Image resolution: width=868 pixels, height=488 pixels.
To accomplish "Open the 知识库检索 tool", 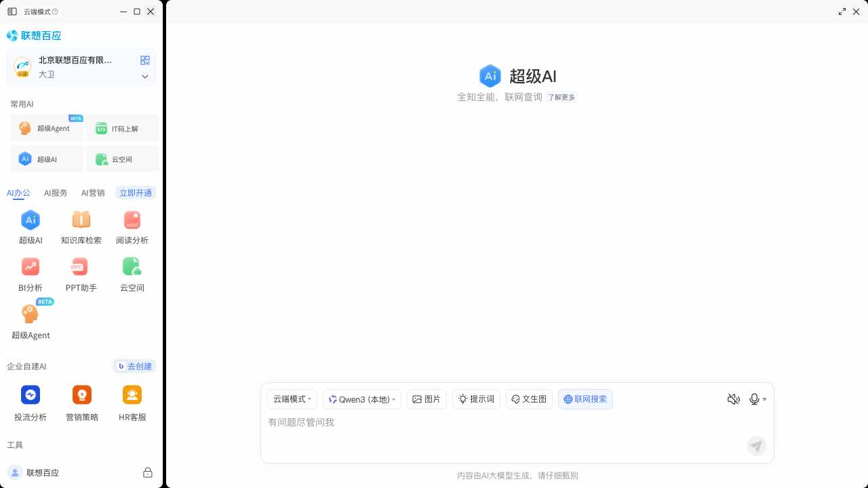I will coord(81,227).
